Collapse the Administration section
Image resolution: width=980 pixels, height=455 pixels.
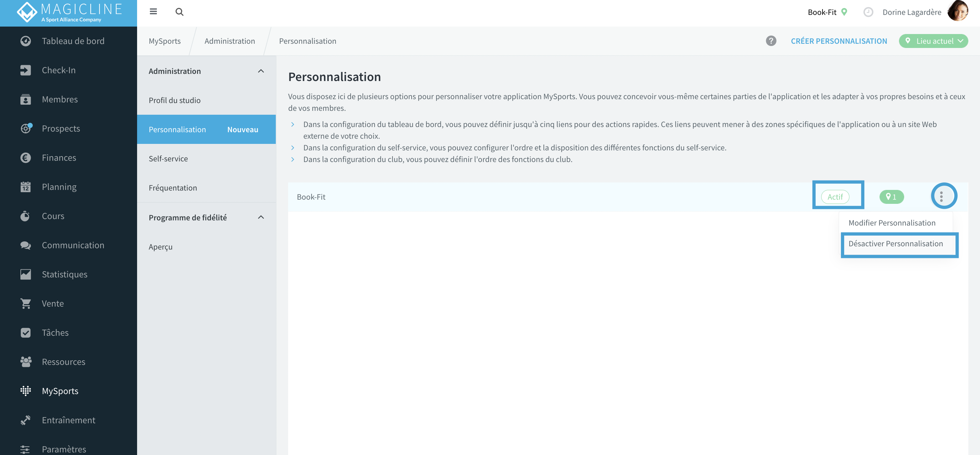(261, 71)
